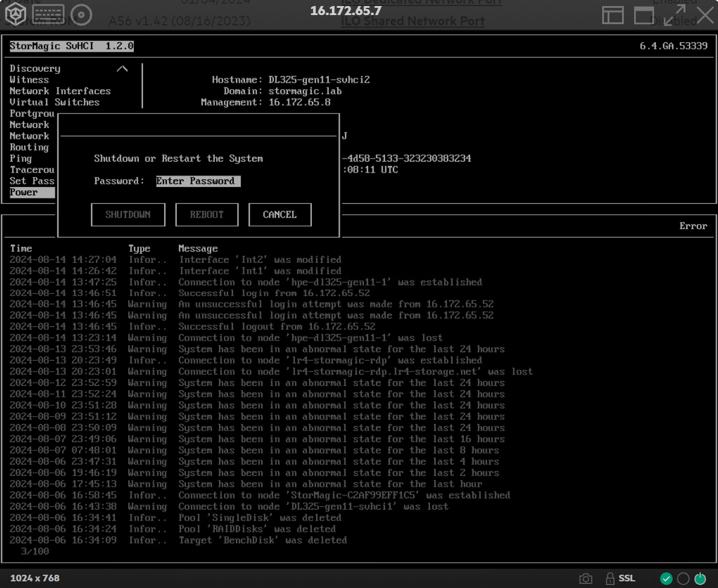The image size is (718, 588).
Task: Click the green power status icon
Action: [700, 579]
